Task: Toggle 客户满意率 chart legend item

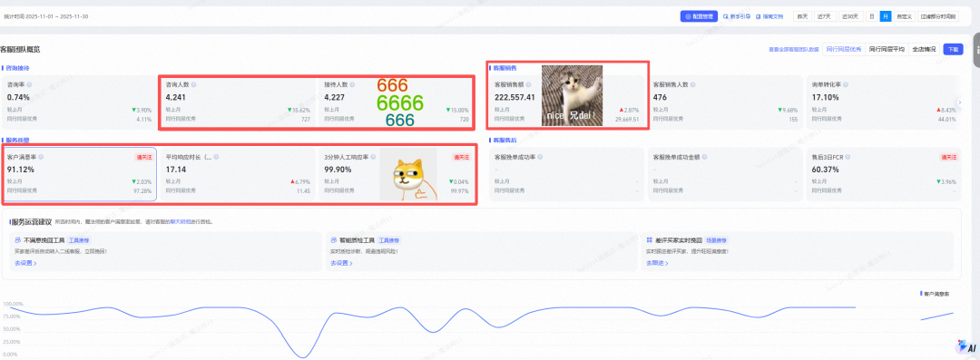Action: pyautogui.click(x=935, y=293)
